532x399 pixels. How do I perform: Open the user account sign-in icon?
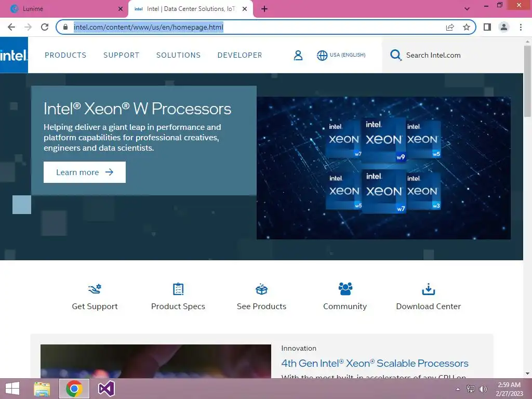click(298, 55)
